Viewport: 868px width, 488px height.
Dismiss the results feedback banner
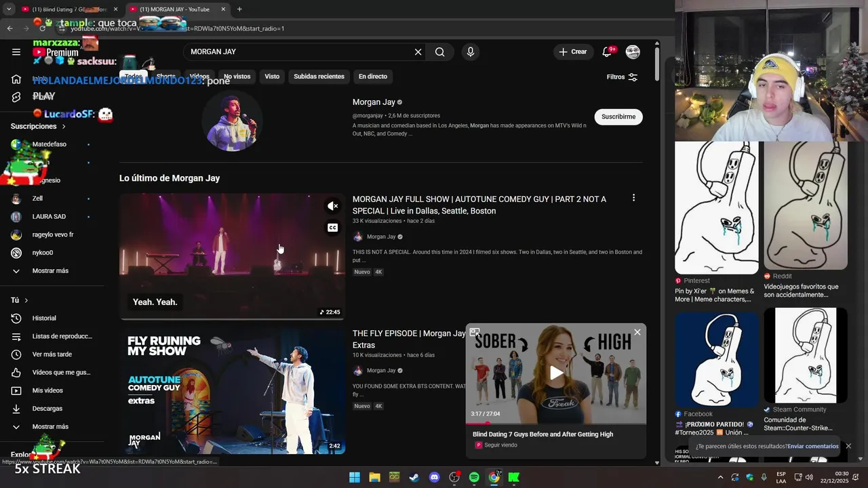(848, 446)
